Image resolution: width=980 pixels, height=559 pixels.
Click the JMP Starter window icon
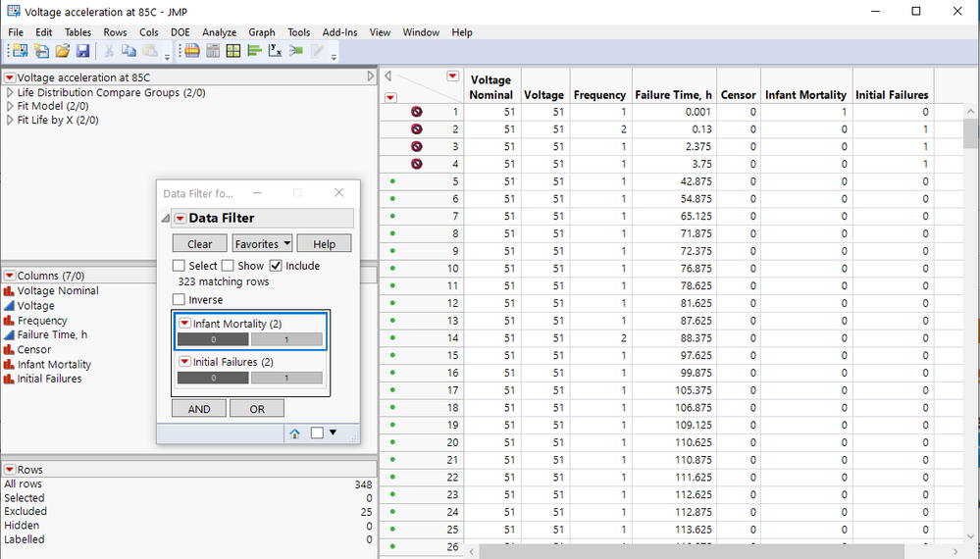point(192,51)
